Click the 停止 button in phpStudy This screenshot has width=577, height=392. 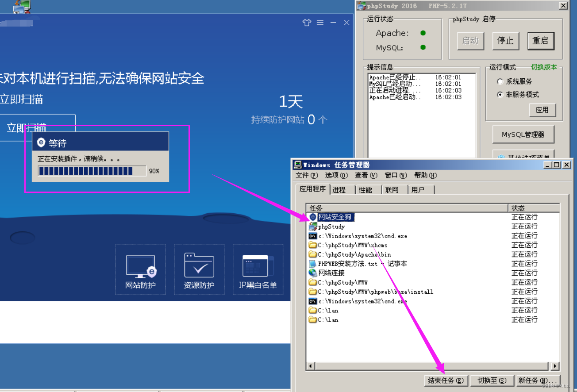click(505, 41)
